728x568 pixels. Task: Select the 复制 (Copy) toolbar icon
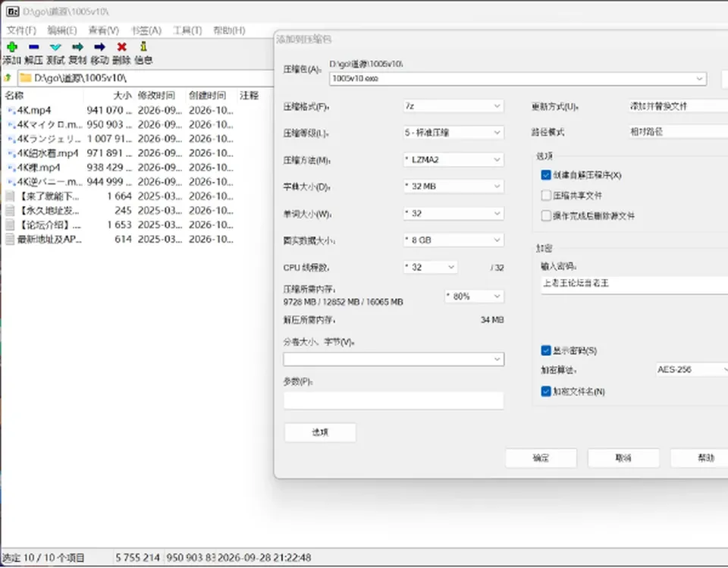click(77, 47)
